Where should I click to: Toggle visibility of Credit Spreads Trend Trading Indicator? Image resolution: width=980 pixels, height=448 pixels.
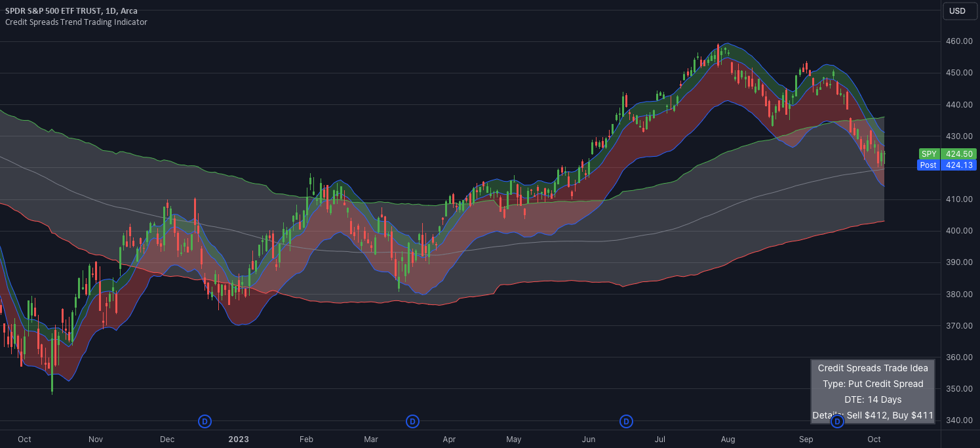(x=76, y=22)
